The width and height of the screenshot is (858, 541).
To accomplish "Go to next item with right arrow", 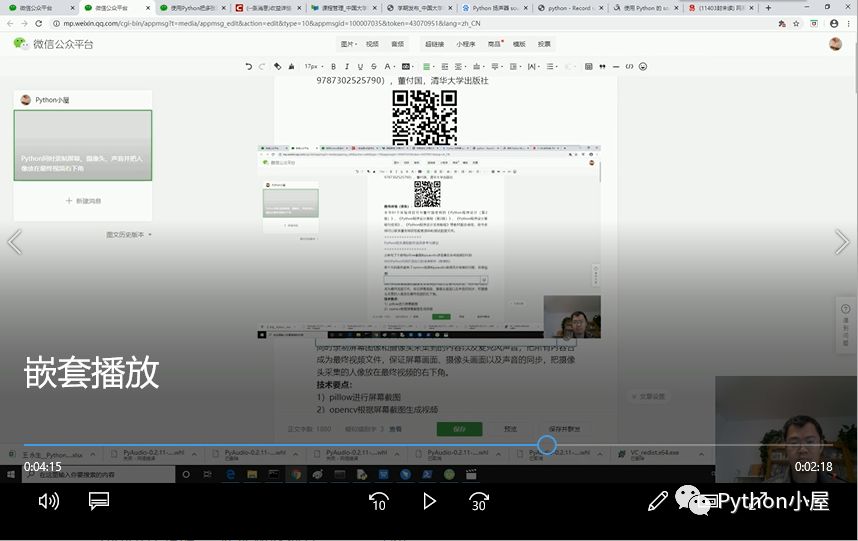I will coord(842,242).
